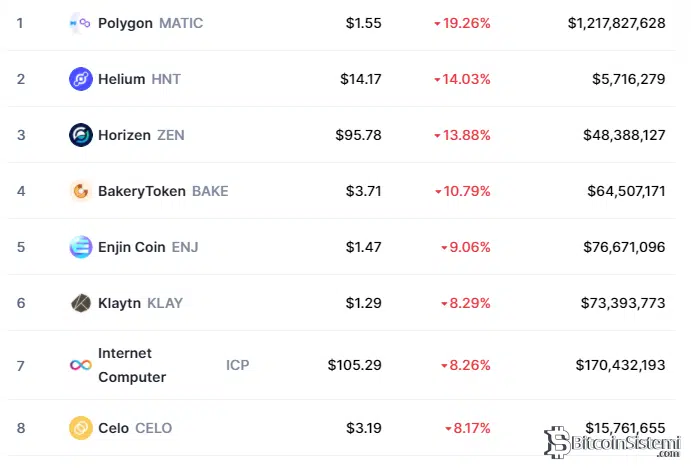Select the Klaytn name link
Viewport: 691px width, 470px height.
[x=120, y=303]
